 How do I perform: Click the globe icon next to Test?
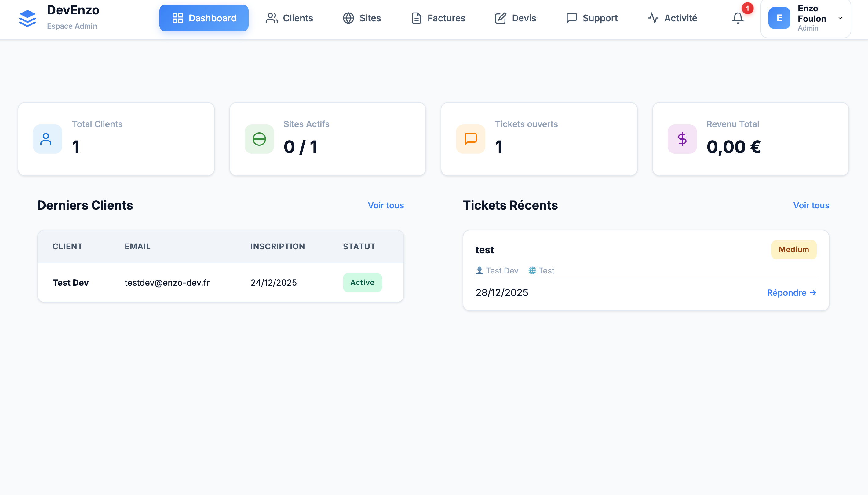click(533, 271)
